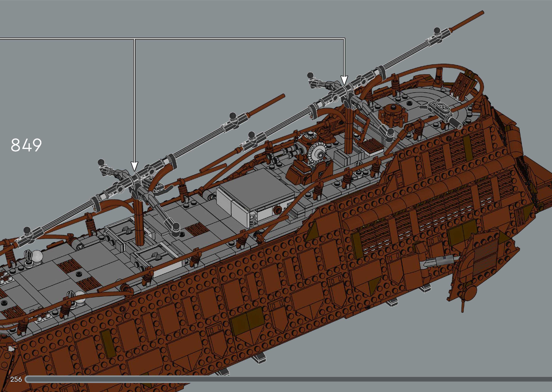Select the brown round capstan on rear deck

(x=393, y=113)
